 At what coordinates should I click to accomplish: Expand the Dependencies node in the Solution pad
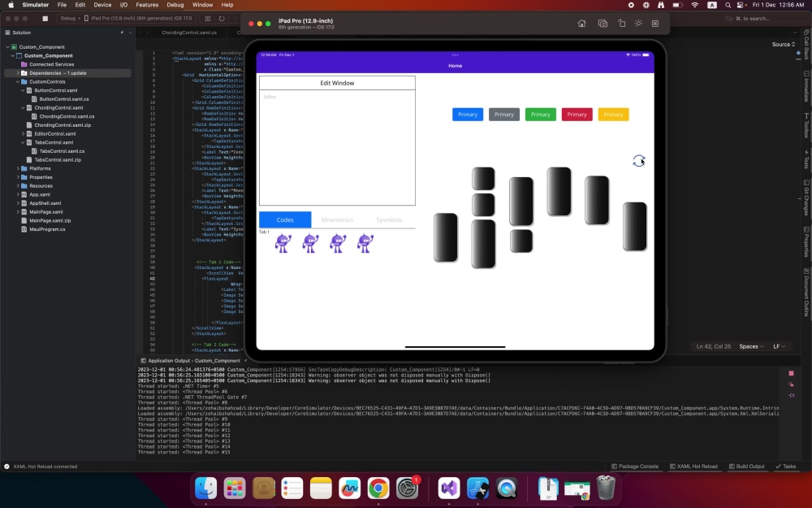[19, 73]
